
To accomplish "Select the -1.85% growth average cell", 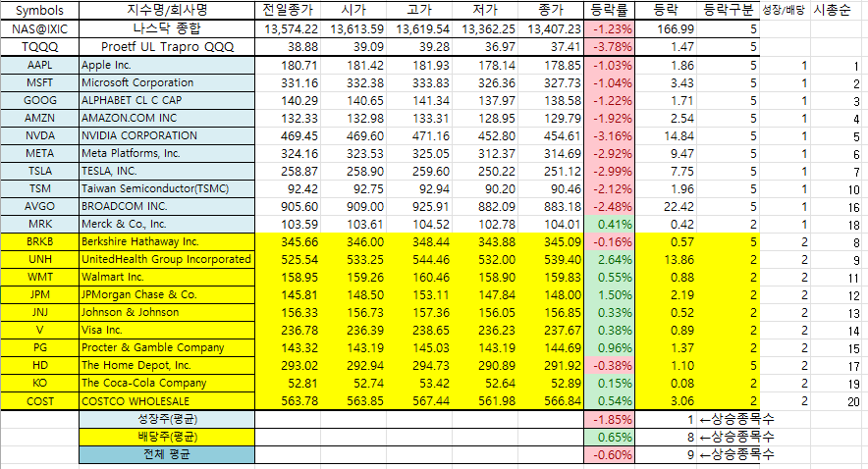I will (609, 419).
